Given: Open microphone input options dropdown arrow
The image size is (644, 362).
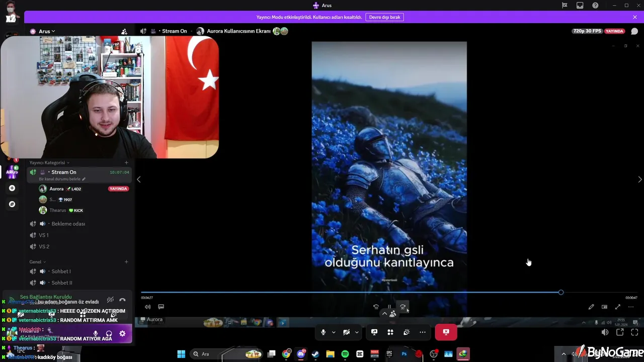Looking at the screenshot, I should tap(333, 332).
